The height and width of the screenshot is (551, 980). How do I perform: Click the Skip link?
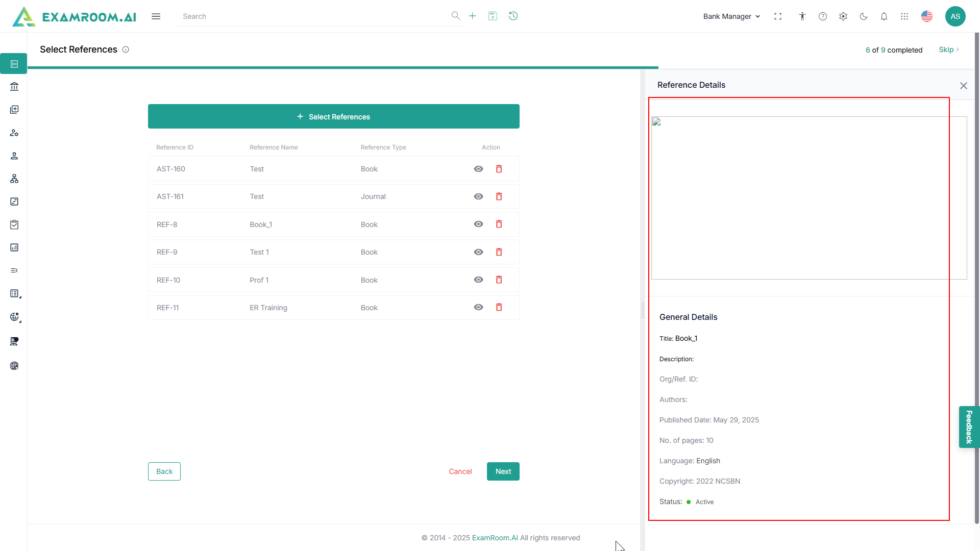(948, 49)
